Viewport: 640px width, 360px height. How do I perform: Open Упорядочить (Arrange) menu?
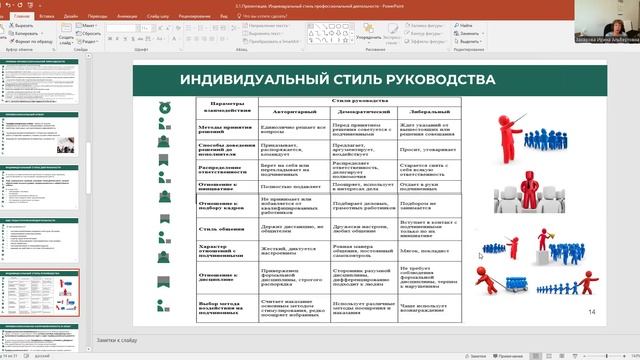point(368,33)
